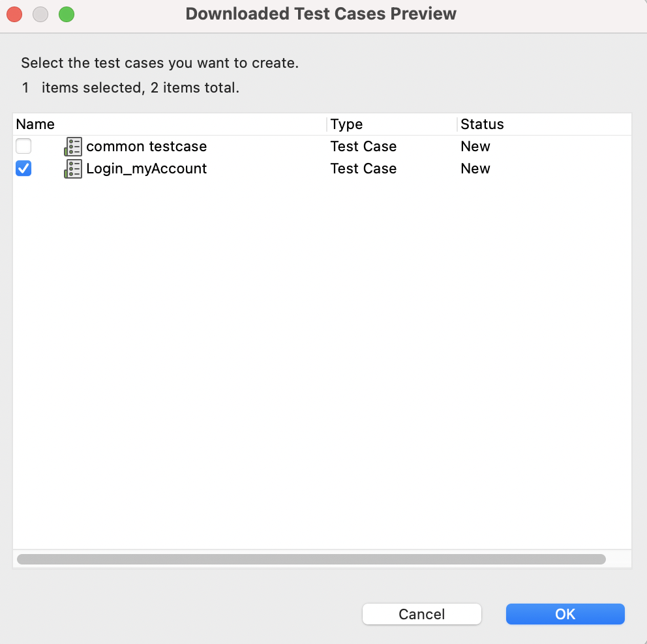Select the common testcase row

196,146
